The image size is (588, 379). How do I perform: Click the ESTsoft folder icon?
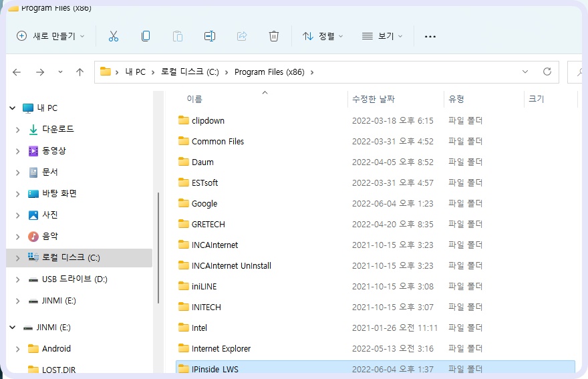click(x=183, y=182)
